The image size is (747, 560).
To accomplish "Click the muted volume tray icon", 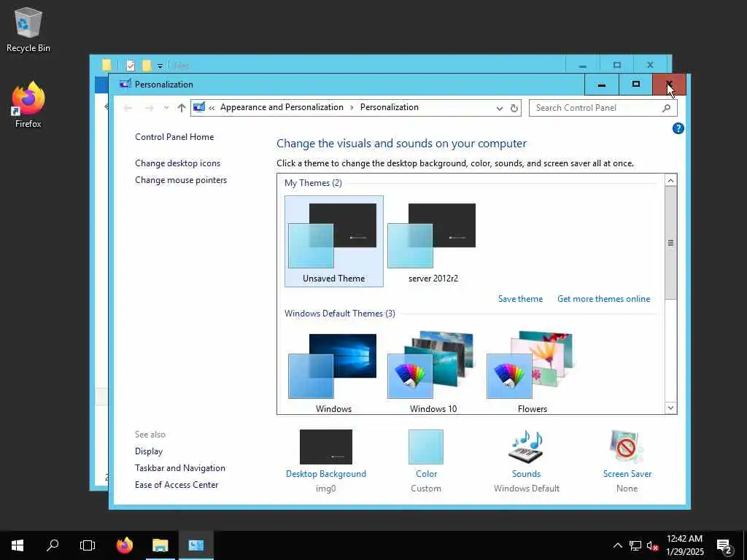I will pyautogui.click(x=652, y=545).
